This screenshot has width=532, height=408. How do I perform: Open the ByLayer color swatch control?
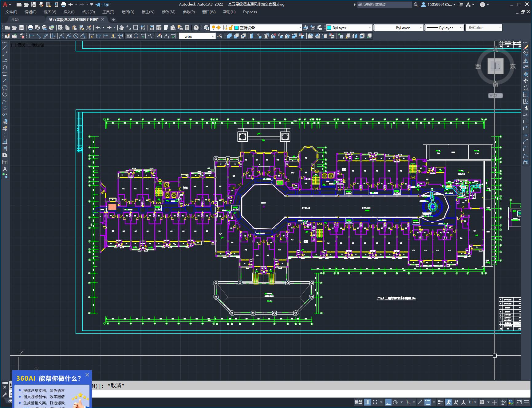click(349, 28)
